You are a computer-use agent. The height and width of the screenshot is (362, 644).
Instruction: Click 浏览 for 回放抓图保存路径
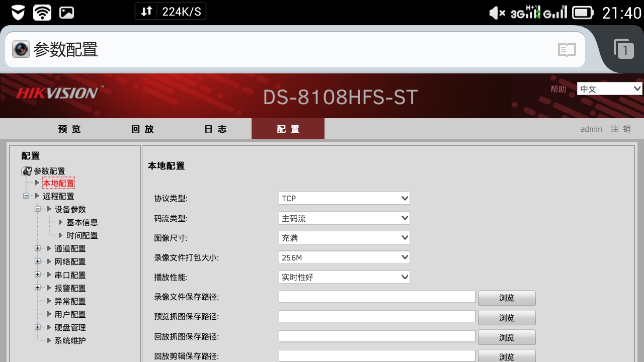pyautogui.click(x=507, y=337)
